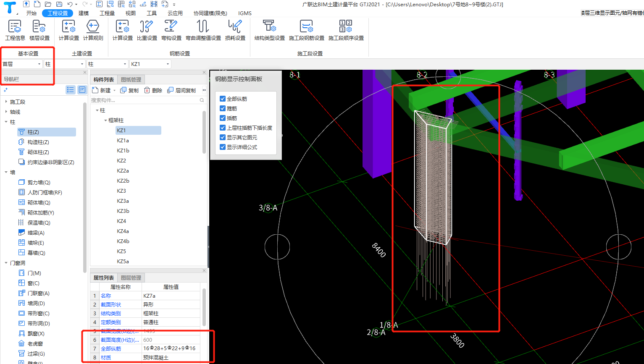This screenshot has width=644, height=364.
Task: Uncheck 全部纵筋 checkbox
Action: pos(223,99)
